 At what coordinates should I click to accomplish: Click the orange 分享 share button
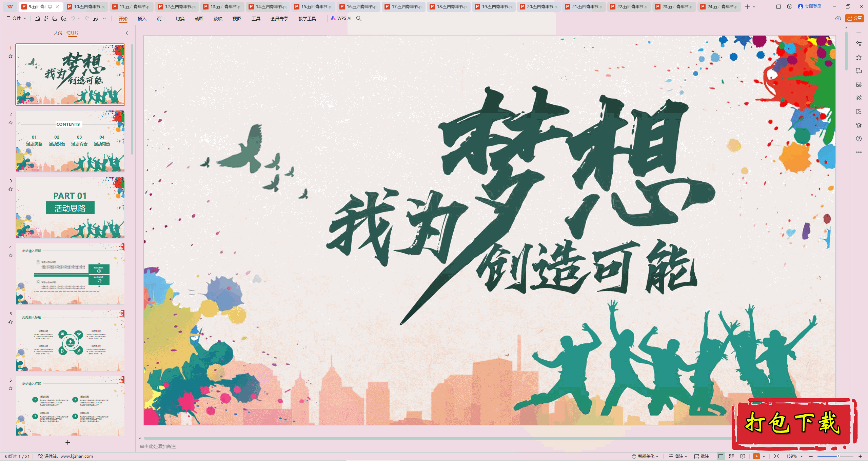coord(854,18)
